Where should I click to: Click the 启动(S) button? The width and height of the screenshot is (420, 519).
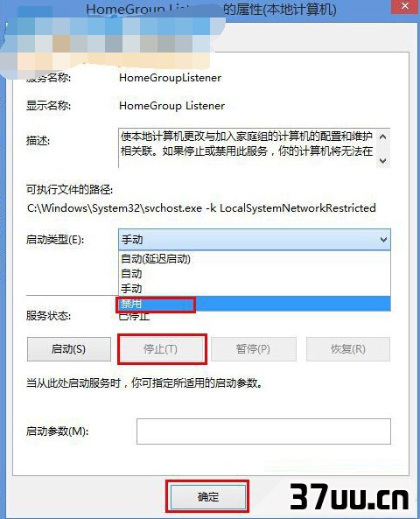click(69, 349)
